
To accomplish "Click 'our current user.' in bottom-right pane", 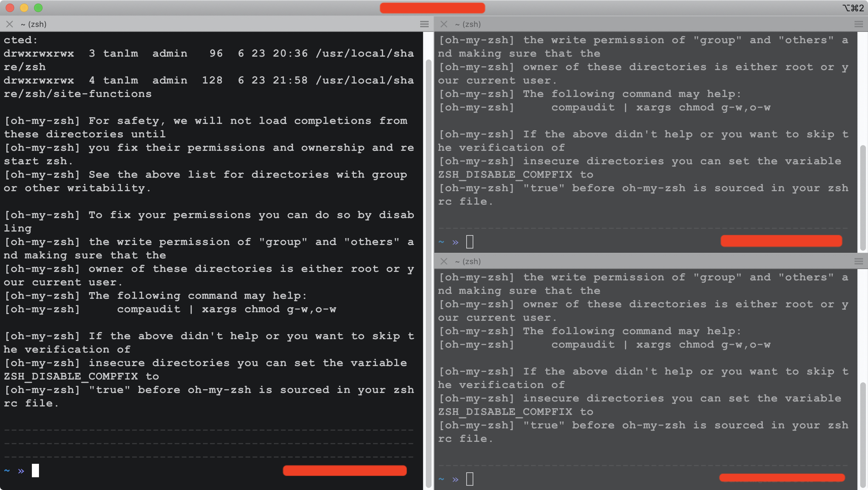I will click(x=498, y=318).
